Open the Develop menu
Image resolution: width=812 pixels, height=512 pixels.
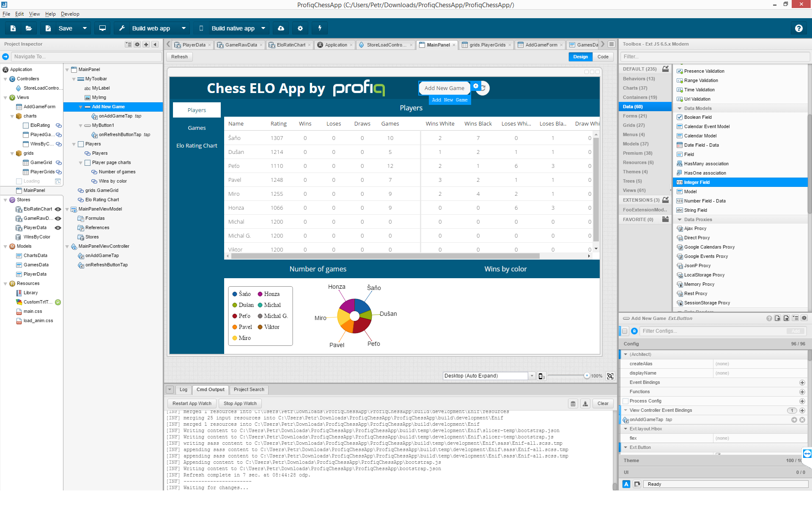pyautogui.click(x=70, y=14)
